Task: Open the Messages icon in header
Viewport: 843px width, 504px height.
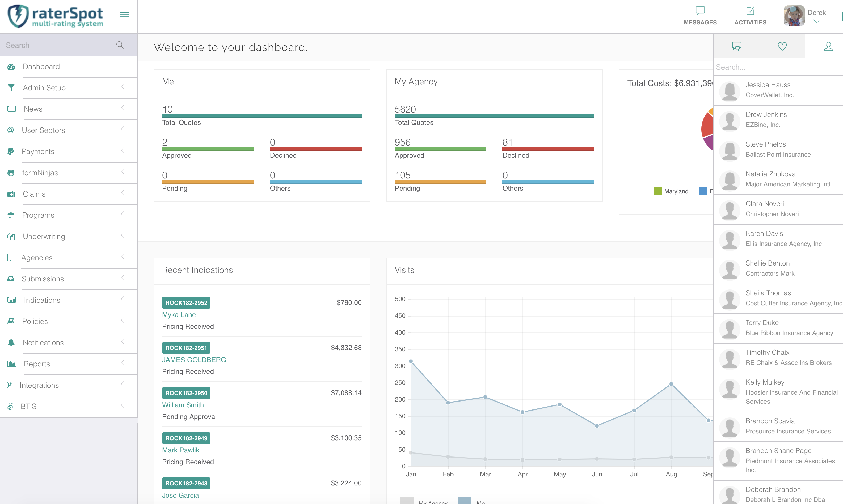Action: [700, 11]
